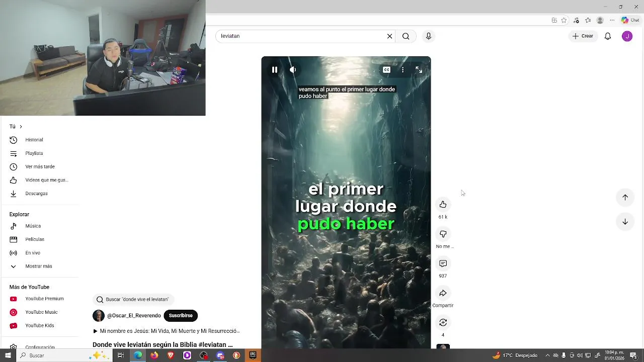Screen dimensions: 644x362
Task: Remix the Short
Action: [x=443, y=322]
